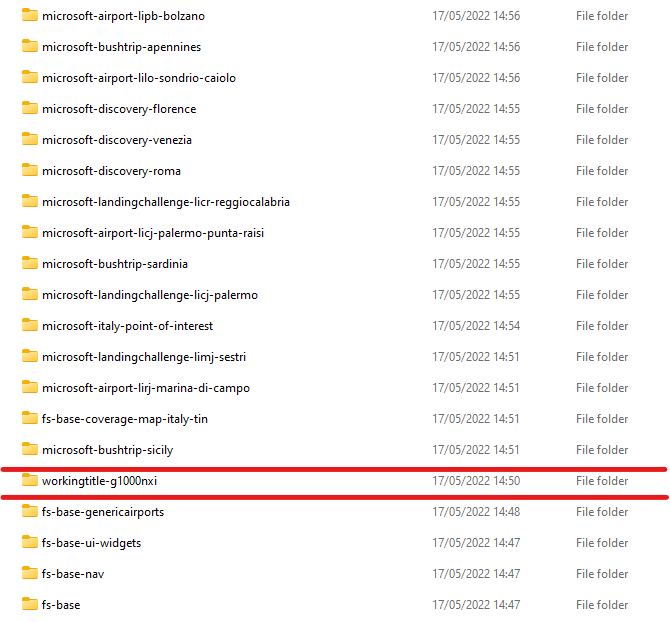The width and height of the screenshot is (670, 622).
Task: Click folder icon of microsoft-discovery-venezia
Action: (29, 139)
